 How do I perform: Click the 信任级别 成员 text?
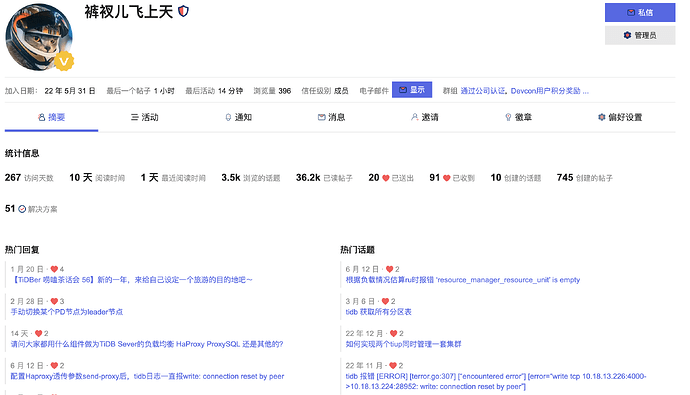[x=325, y=91]
